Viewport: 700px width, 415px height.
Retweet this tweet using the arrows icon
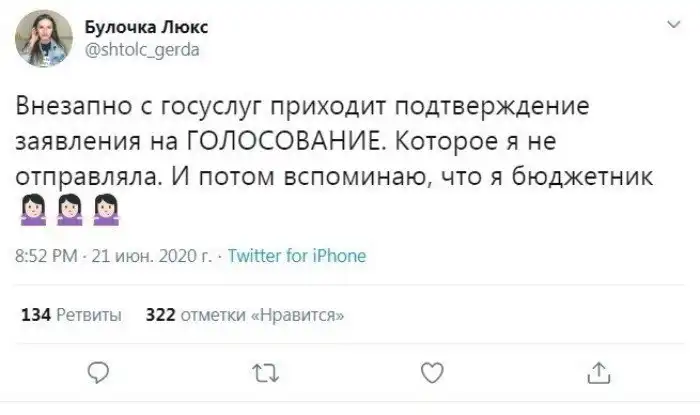point(264,373)
